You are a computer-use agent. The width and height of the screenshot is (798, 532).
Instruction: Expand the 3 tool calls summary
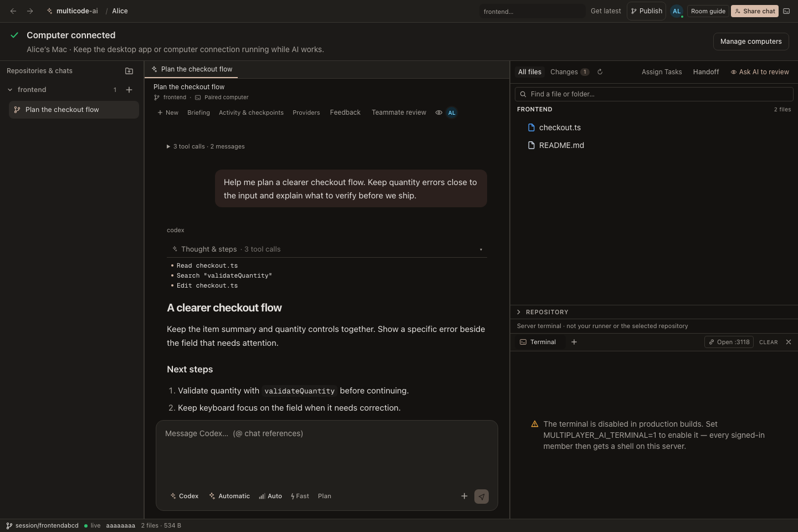(206, 146)
